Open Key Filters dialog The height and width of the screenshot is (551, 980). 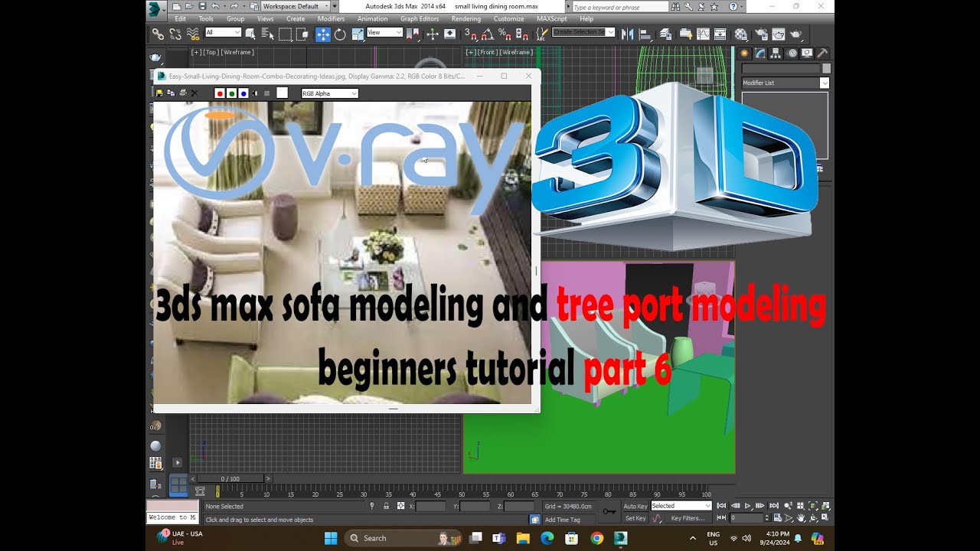[x=688, y=518]
